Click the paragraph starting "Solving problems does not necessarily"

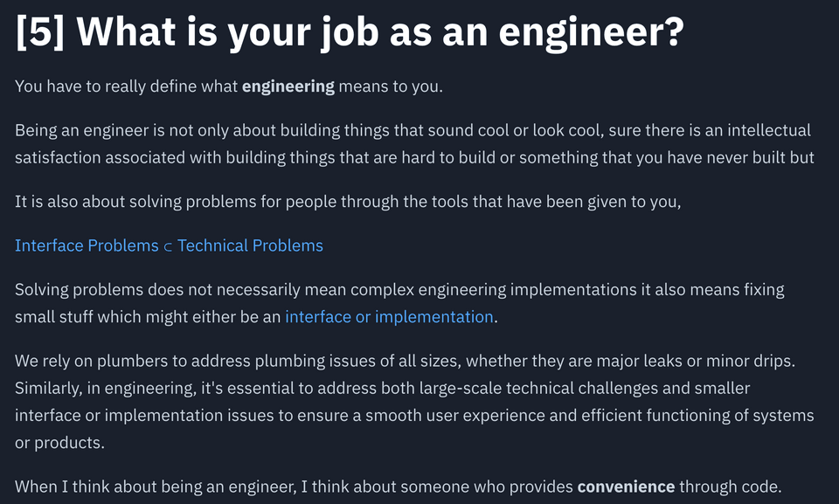point(399,303)
